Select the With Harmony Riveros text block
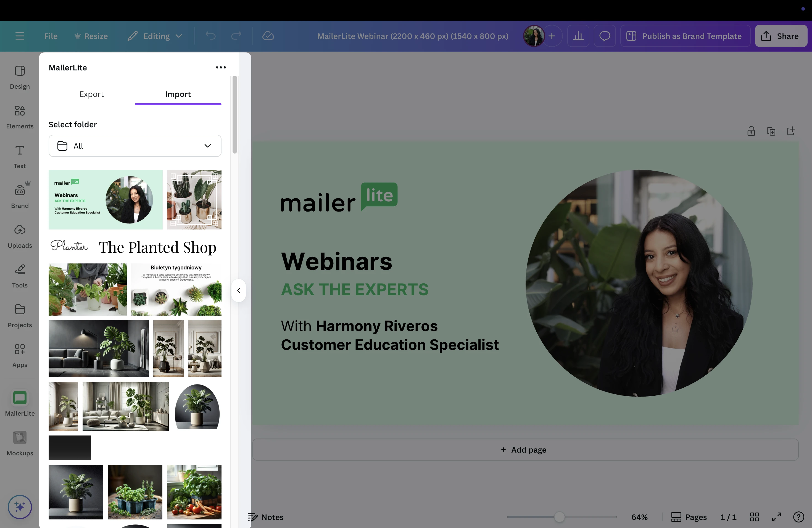This screenshot has height=528, width=812. click(390, 335)
